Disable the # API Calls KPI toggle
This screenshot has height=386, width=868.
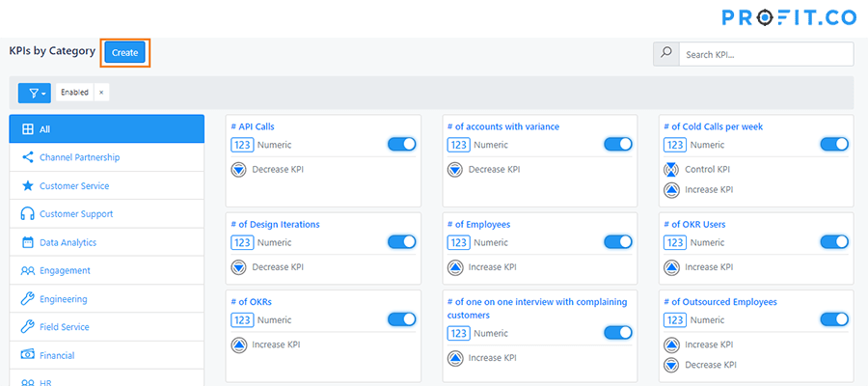(x=401, y=145)
